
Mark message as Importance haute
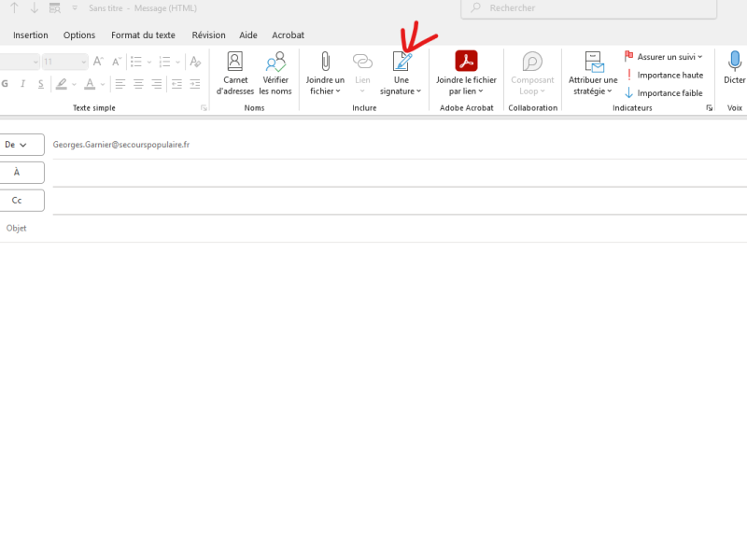(664, 75)
